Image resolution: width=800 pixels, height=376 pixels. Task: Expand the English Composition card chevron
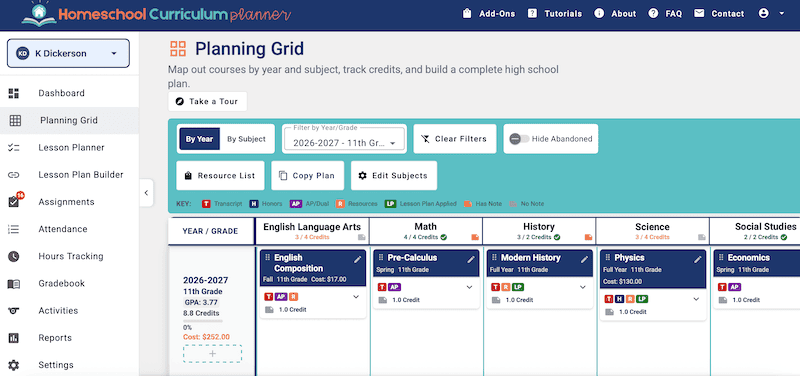click(356, 297)
